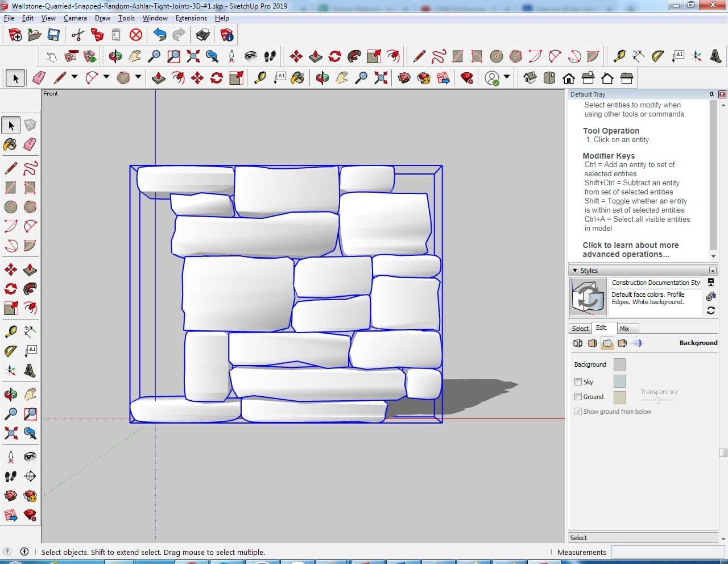
Task: Collapse the Styles panel
Action: tap(575, 271)
